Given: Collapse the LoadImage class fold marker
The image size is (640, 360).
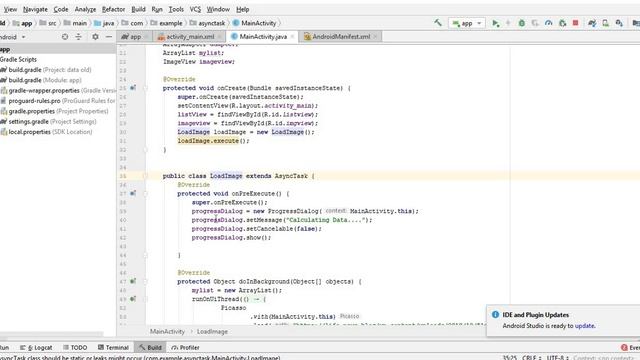Looking at the screenshot, I should click(145, 176).
